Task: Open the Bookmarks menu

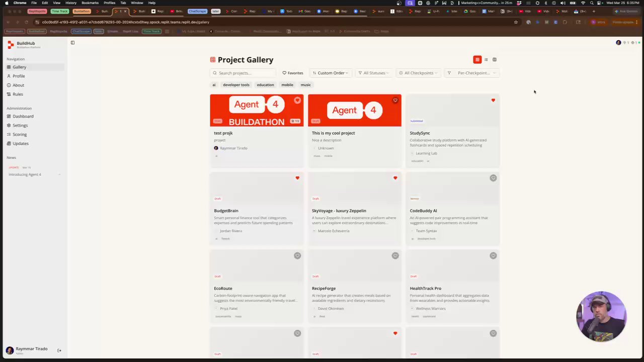Action: (x=90, y=3)
